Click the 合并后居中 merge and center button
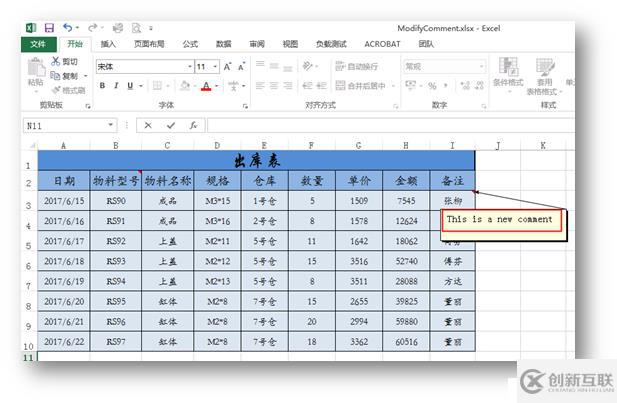Screen dimensions: 617x403 (x=362, y=86)
